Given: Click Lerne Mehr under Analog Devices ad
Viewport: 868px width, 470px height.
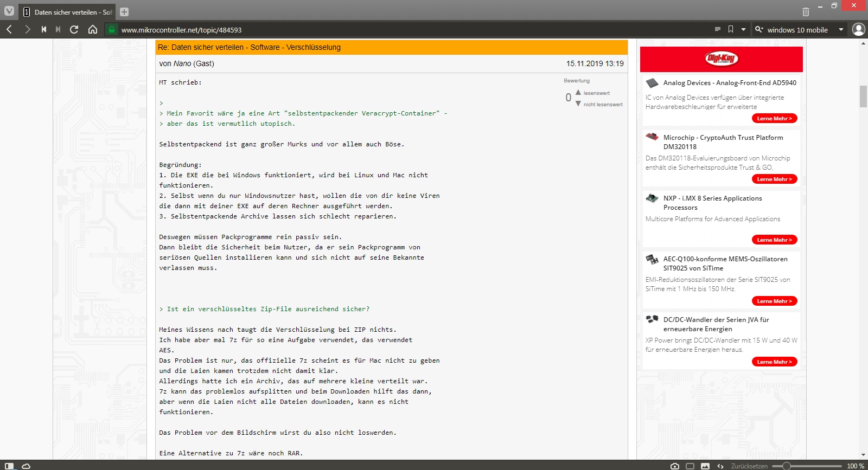Looking at the screenshot, I should click(774, 118).
